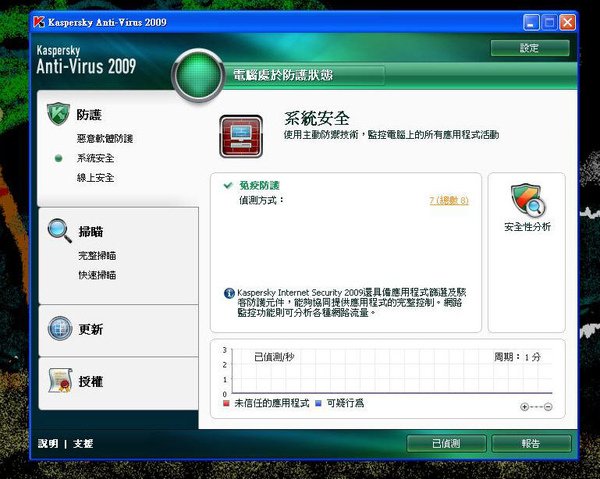Image resolution: width=600 pixels, height=479 pixels.
Task: Open the 設定 settings button
Action: 530,48
